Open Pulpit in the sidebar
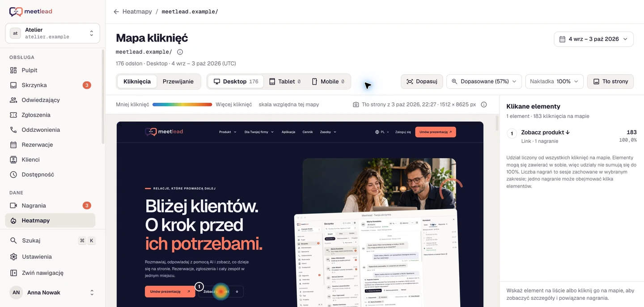The height and width of the screenshot is (307, 644). click(50, 70)
